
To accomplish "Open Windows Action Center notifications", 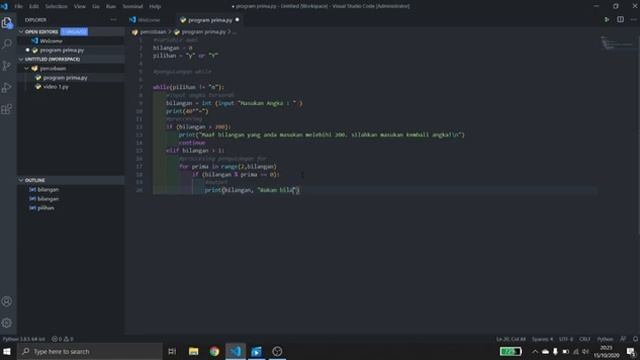I will [631, 352].
